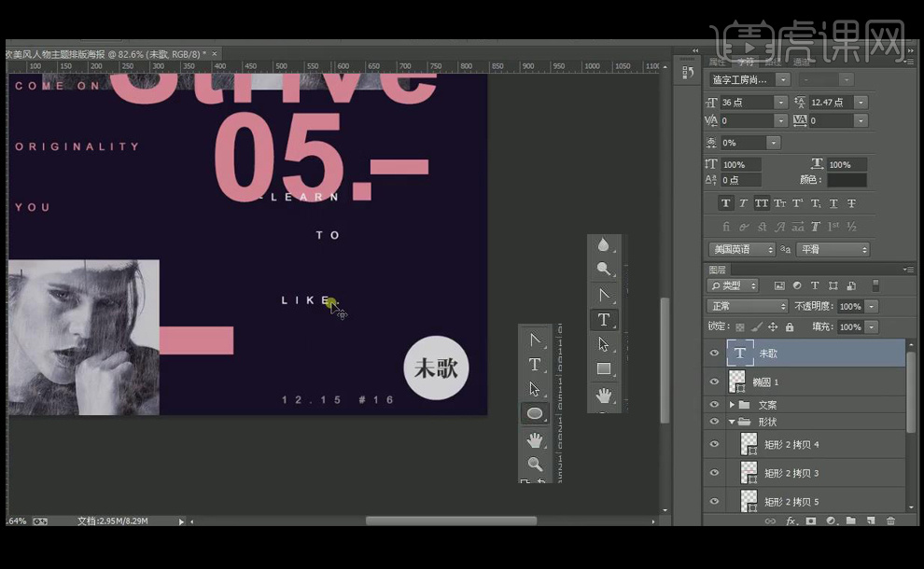
Task: Filter layers by type layers icon
Action: click(x=815, y=285)
